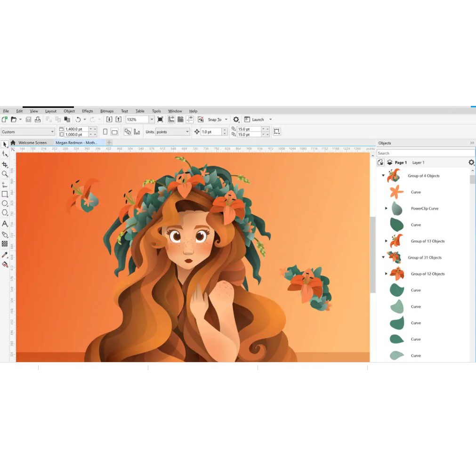Toggle show guidelines button
This screenshot has width=476, height=476.
[190, 119]
